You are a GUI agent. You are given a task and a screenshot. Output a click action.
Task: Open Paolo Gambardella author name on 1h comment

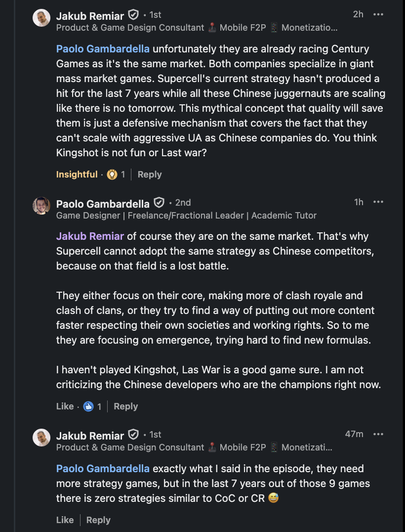click(103, 204)
